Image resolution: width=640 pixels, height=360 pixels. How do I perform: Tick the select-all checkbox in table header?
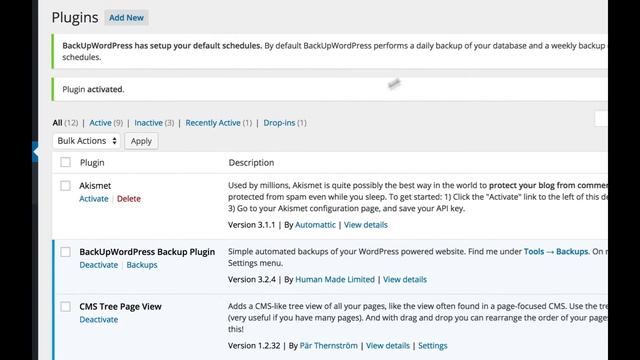(x=65, y=162)
